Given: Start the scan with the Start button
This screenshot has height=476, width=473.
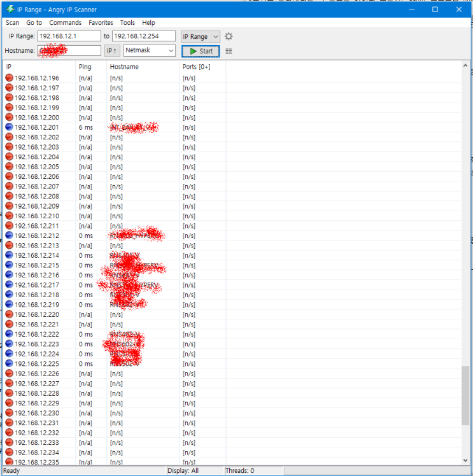Looking at the screenshot, I should coord(201,51).
